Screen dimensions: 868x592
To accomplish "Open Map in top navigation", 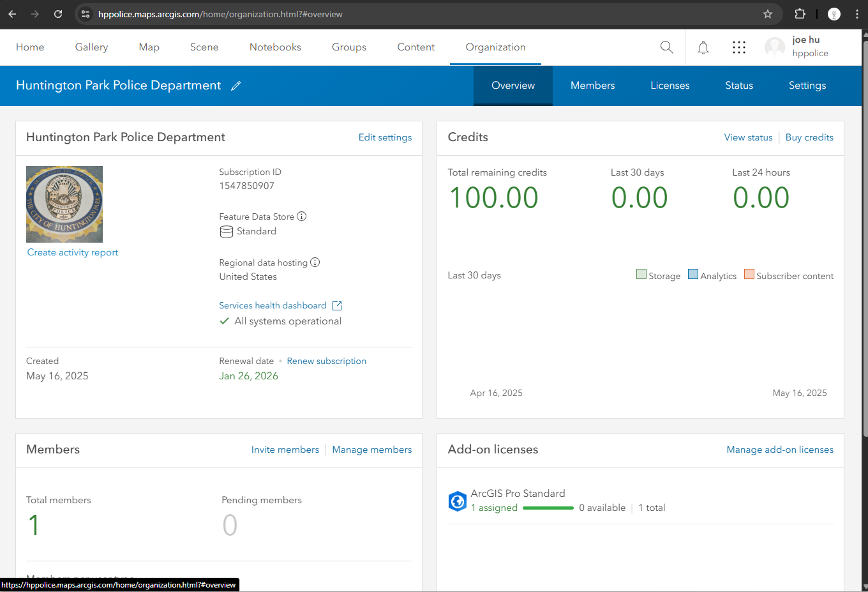I will pyautogui.click(x=149, y=47).
